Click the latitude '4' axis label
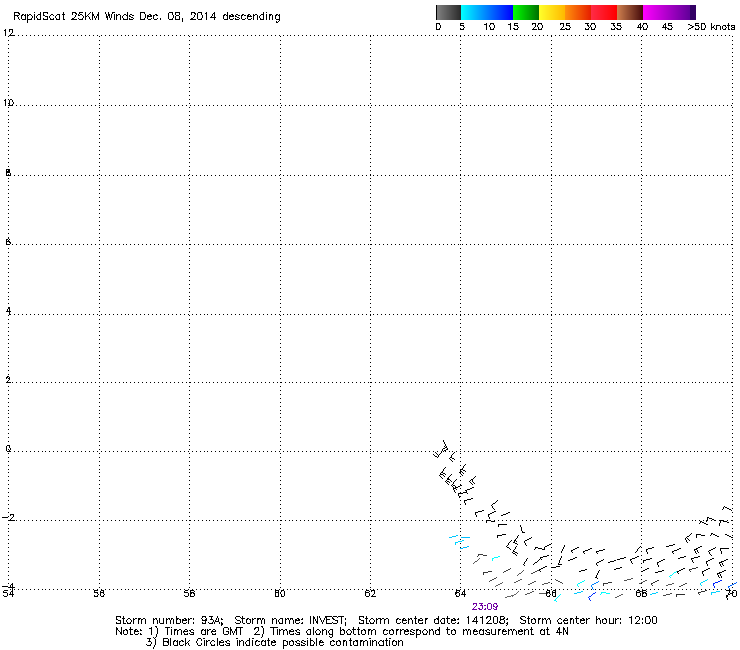 [x=8, y=312]
